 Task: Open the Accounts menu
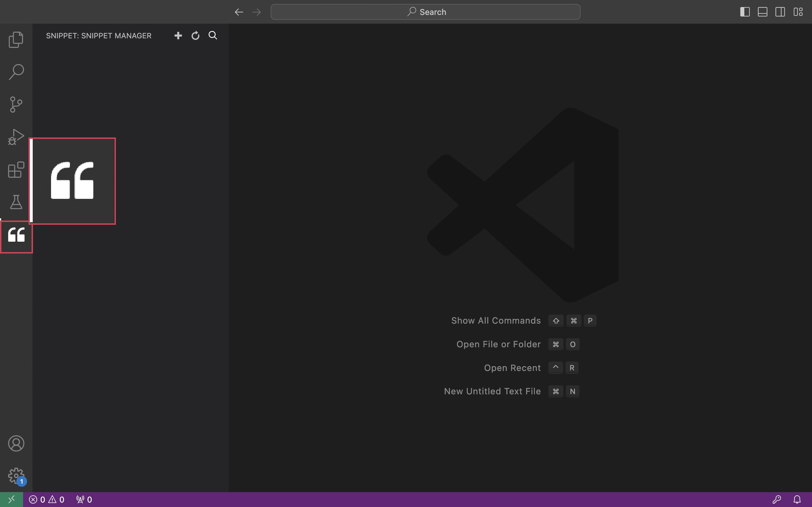pos(16,443)
